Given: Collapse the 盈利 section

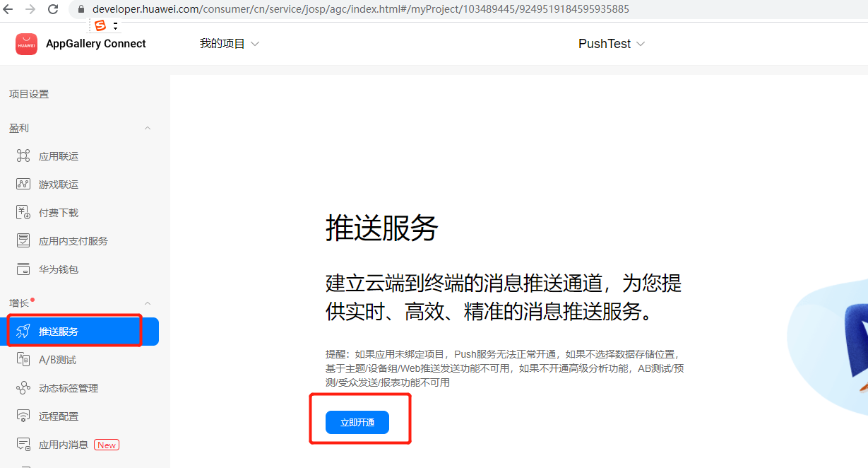Looking at the screenshot, I should [x=148, y=128].
